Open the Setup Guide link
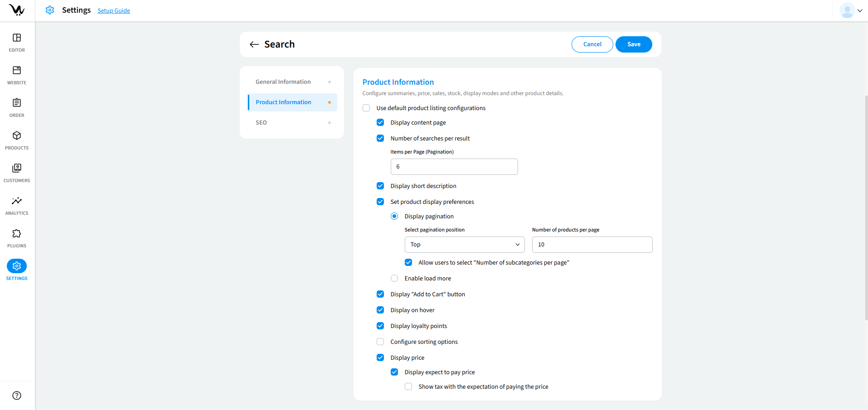The width and height of the screenshot is (868, 410). [x=114, y=11]
